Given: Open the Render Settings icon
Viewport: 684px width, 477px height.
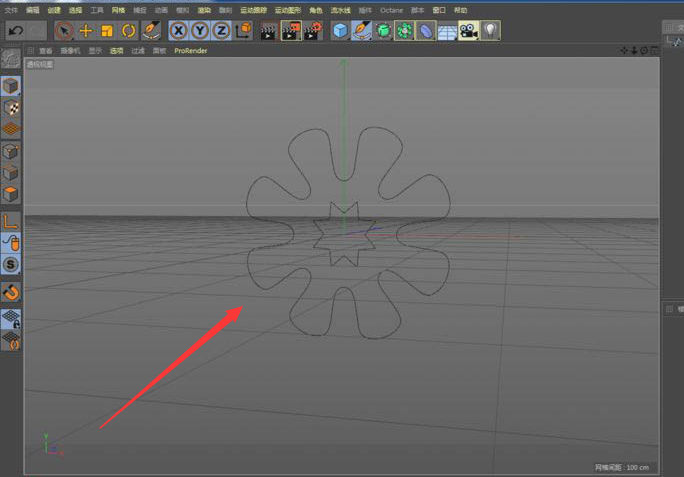Looking at the screenshot, I should pyautogui.click(x=313, y=31).
